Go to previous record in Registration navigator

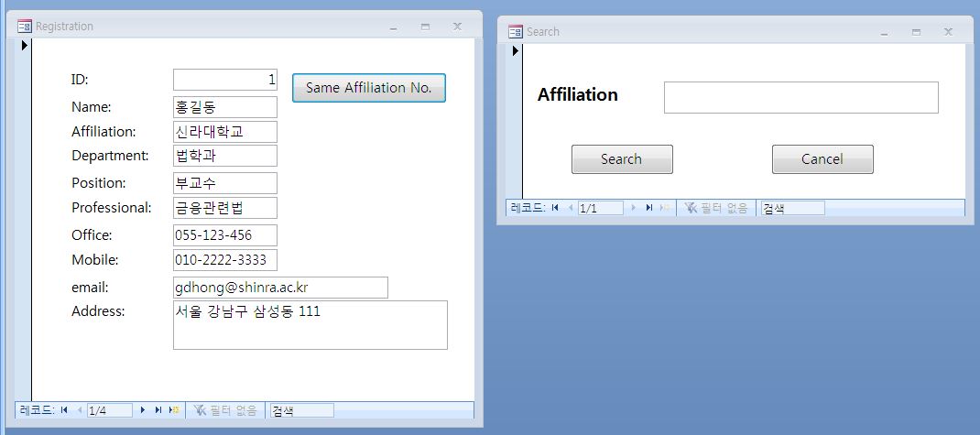tap(80, 410)
